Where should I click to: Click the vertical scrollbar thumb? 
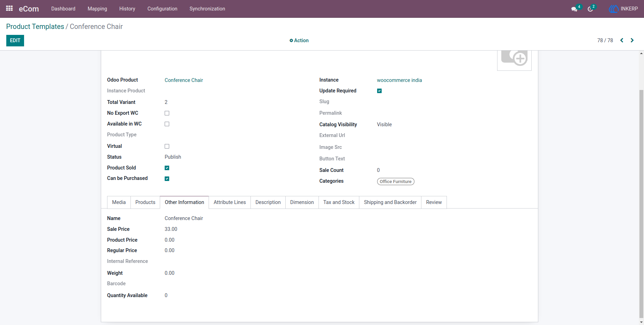click(641, 204)
